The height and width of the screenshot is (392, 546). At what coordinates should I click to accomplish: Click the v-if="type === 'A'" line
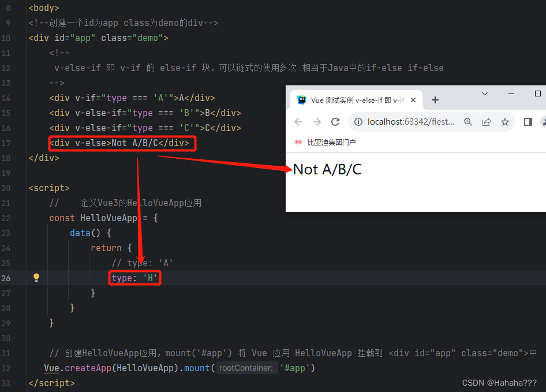click(x=132, y=98)
